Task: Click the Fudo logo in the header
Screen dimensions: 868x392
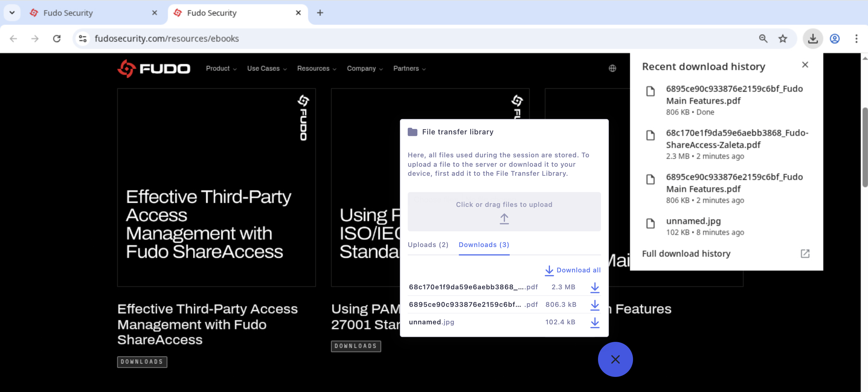Action: 154,69
